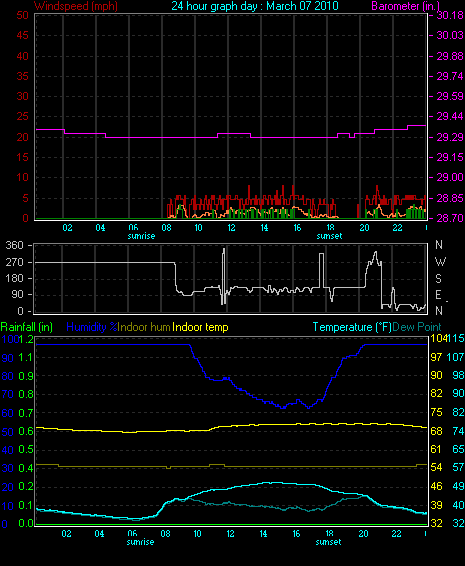Click the Rainfall (in) legend label
The height and width of the screenshot is (566, 465).
(x=27, y=327)
